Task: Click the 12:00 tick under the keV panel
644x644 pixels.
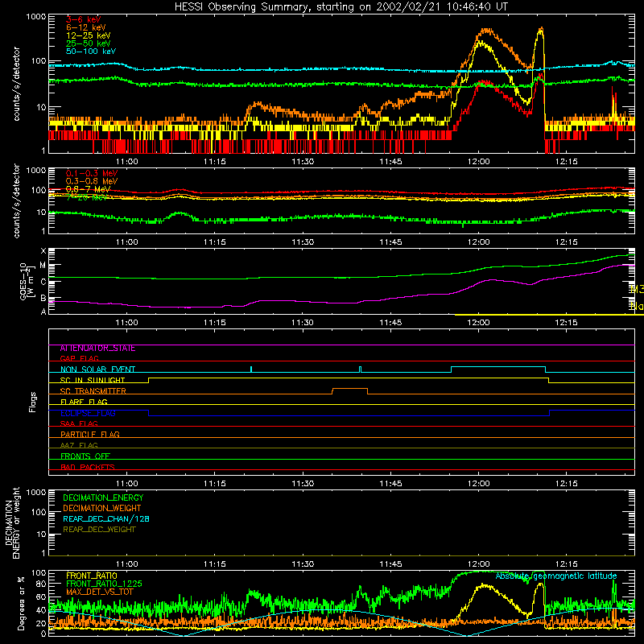Action: [478, 162]
